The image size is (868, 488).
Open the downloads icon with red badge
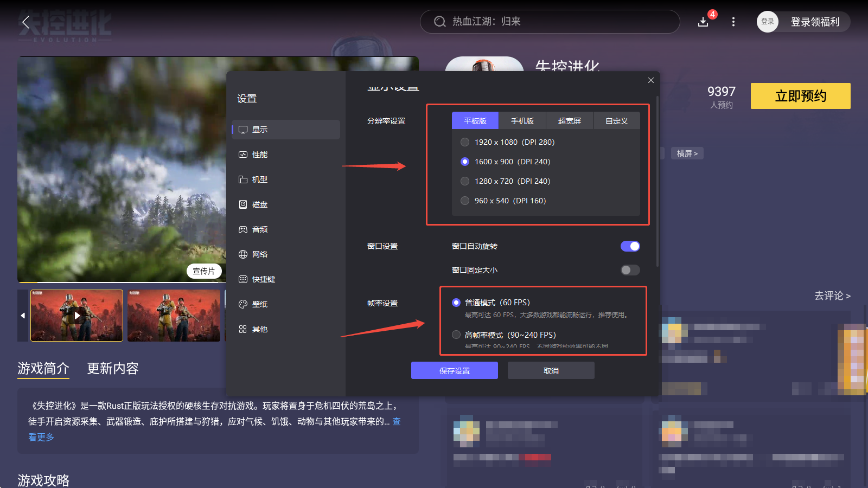click(x=703, y=22)
